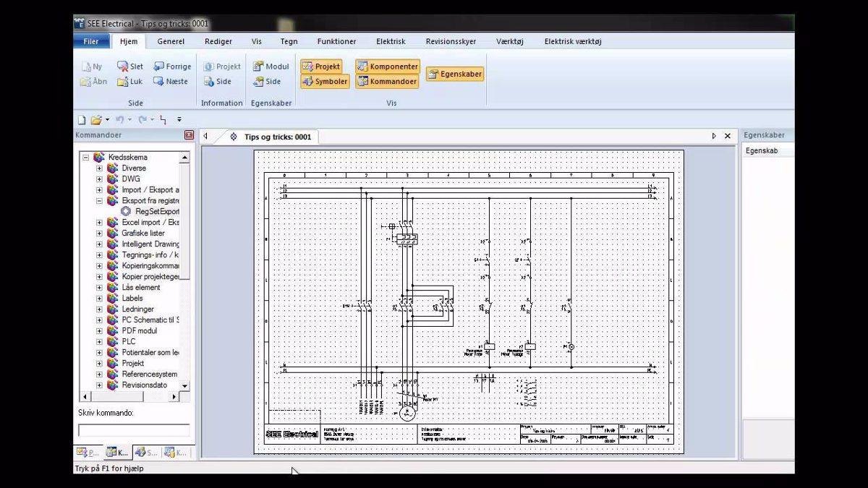Expand the Grafiske lister node
The width and height of the screenshot is (868, 488).
click(99, 233)
